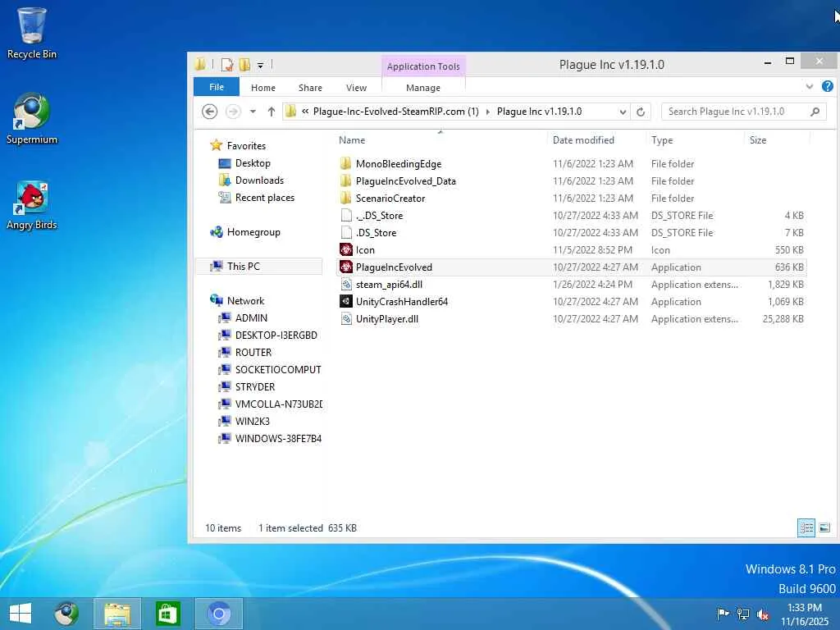Open the Windows Start button

pos(21,614)
